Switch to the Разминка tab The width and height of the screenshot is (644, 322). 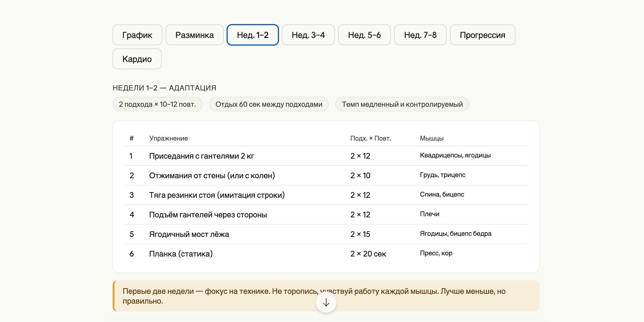[195, 35]
